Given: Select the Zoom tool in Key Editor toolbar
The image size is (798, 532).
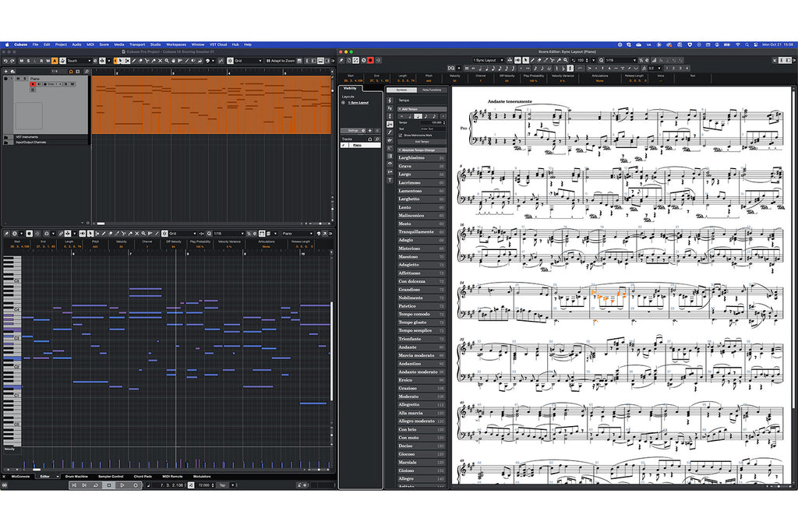Looking at the screenshot, I should 143,234.
